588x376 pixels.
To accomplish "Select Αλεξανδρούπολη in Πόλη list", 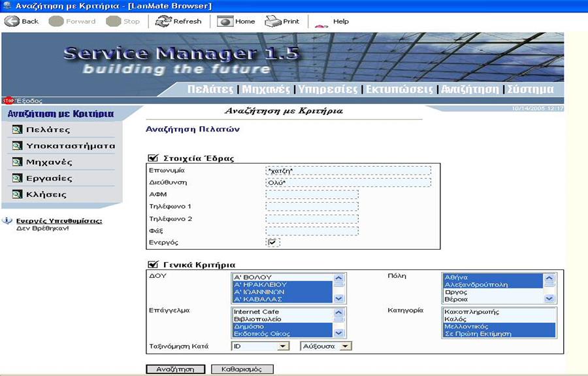I will pos(493,285).
